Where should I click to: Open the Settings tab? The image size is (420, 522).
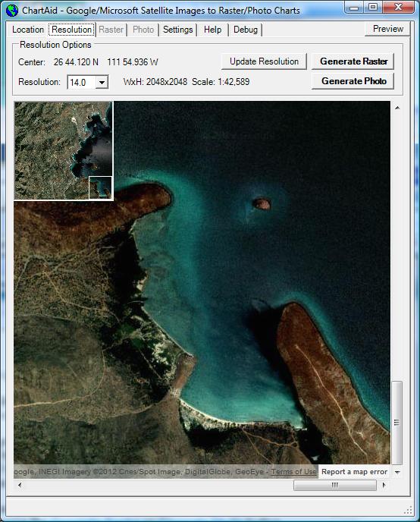(178, 30)
